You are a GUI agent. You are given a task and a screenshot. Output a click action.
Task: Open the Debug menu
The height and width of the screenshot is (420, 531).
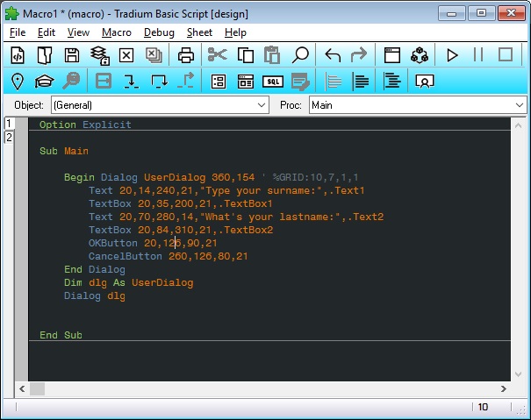(159, 32)
